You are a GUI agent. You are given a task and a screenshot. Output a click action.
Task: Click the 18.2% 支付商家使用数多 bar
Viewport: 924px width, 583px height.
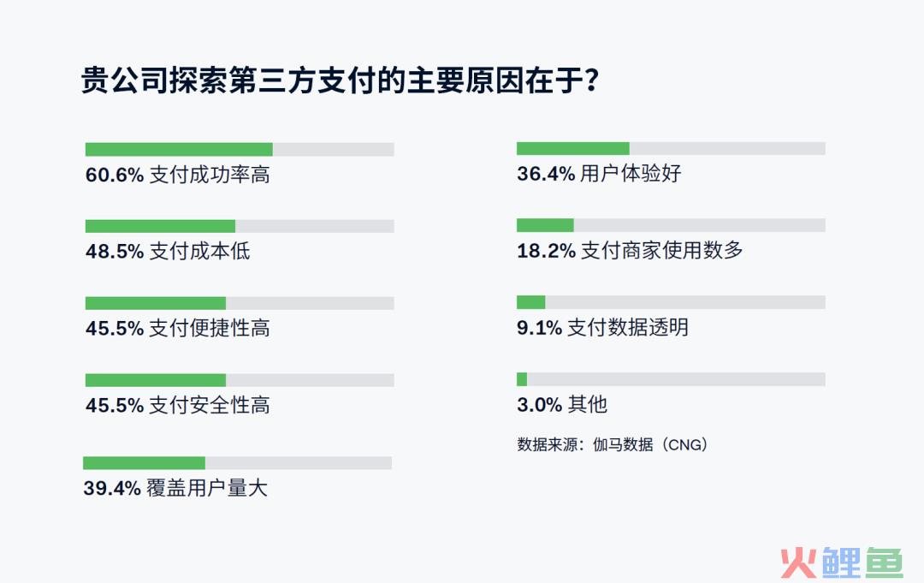pos(671,225)
